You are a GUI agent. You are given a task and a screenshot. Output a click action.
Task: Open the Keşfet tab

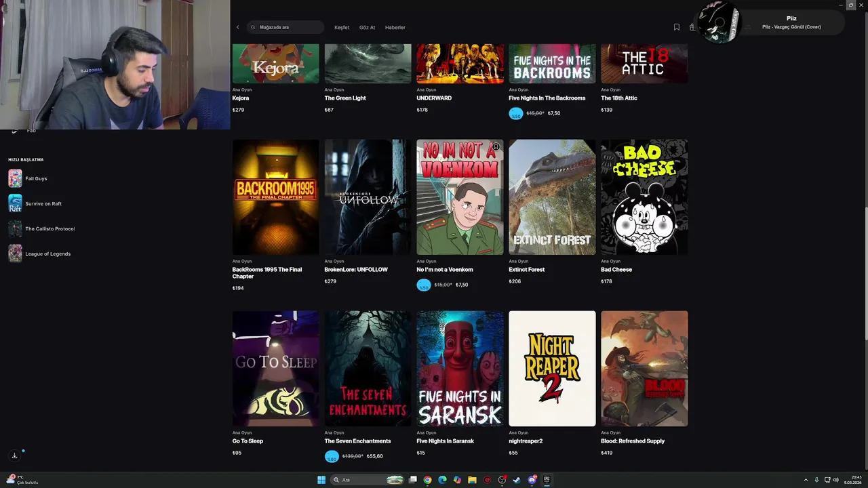342,27
